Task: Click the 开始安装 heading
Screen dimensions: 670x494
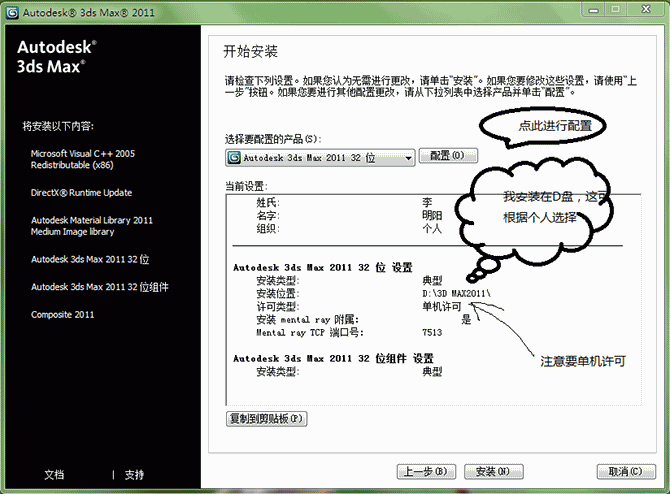Action: click(250, 52)
